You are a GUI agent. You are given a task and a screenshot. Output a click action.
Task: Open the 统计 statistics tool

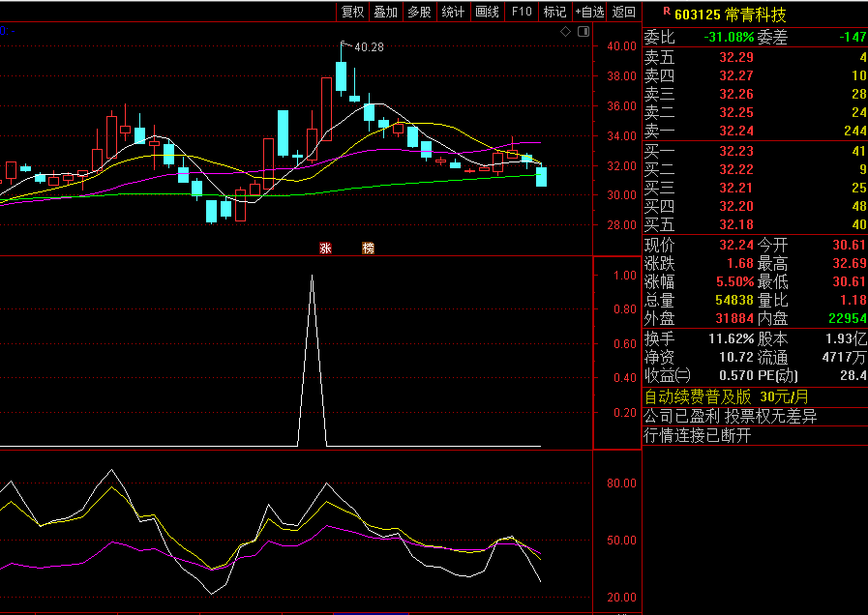[454, 12]
